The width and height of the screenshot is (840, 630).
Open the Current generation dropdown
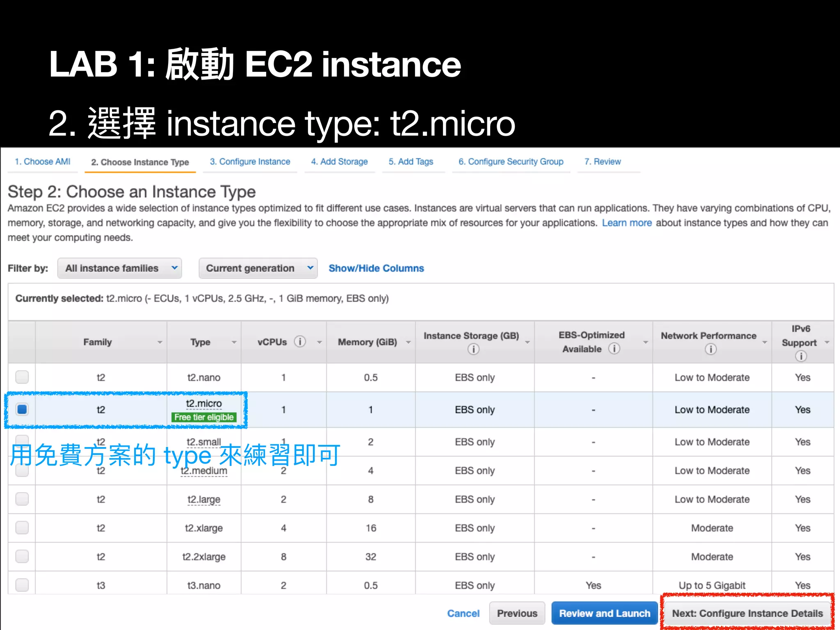point(258,268)
